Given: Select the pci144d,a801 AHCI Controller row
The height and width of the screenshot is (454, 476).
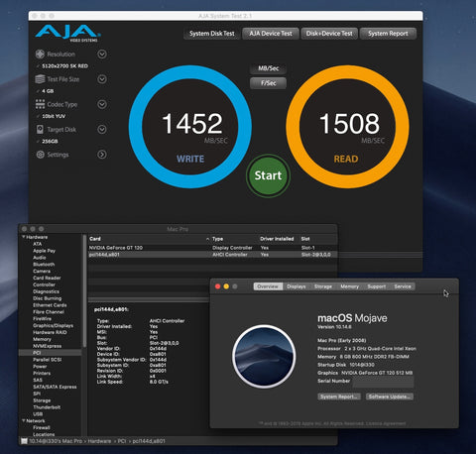Looking at the screenshot, I should [212, 255].
